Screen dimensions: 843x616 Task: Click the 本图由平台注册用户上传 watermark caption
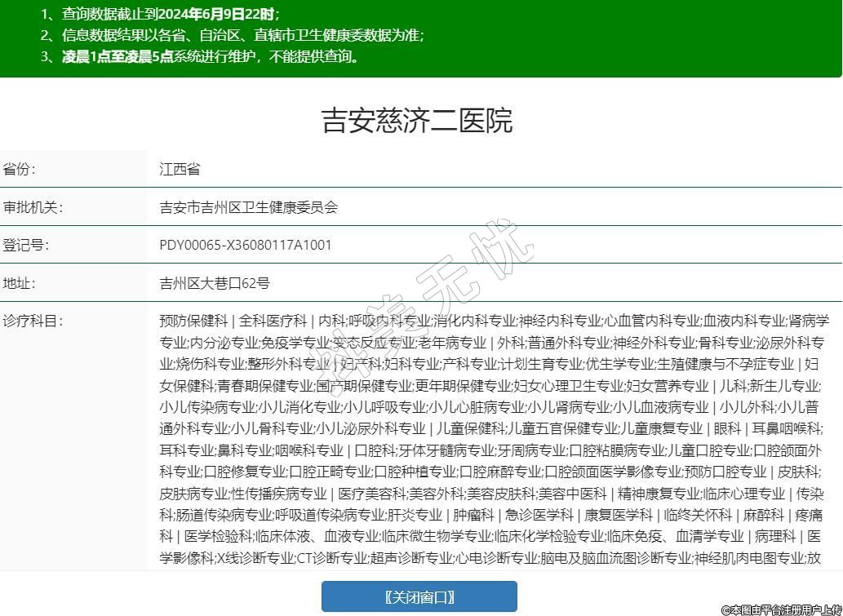click(x=780, y=609)
